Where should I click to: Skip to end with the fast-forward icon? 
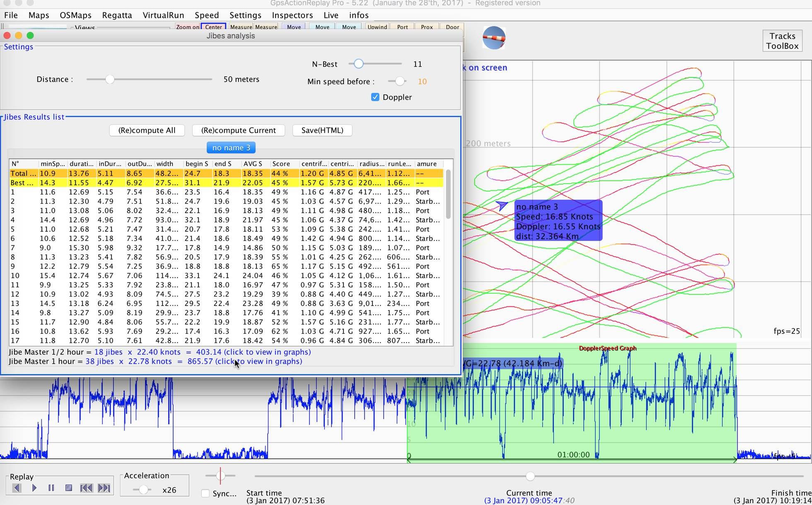[104, 488]
